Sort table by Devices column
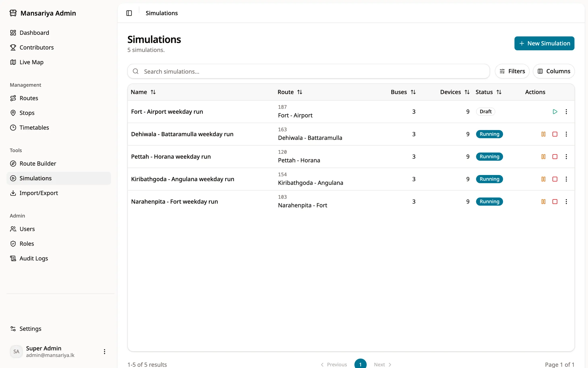The image size is (588, 368). [x=455, y=92]
